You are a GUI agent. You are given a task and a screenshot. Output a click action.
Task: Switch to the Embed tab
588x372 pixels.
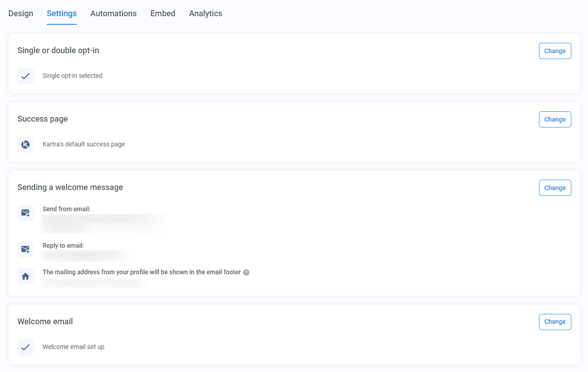(x=163, y=14)
